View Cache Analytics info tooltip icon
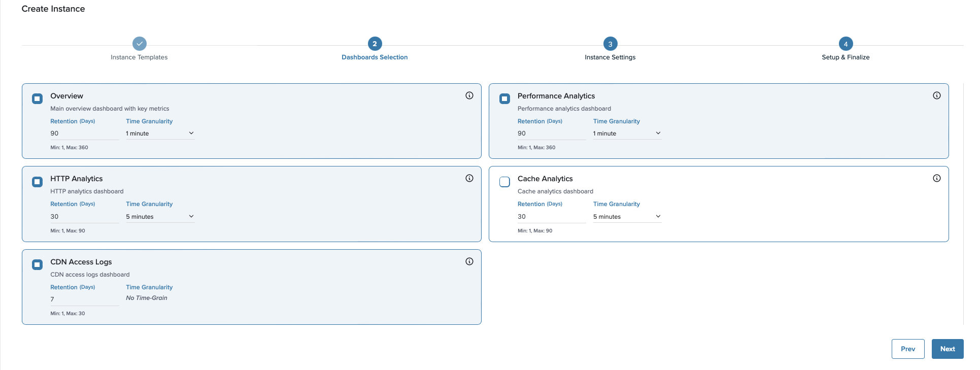 coord(936,178)
